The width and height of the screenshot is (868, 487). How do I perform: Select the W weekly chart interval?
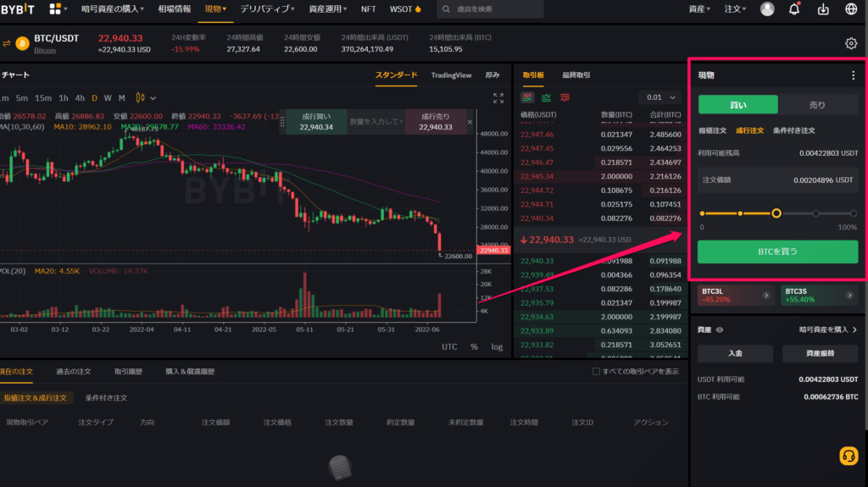point(108,98)
